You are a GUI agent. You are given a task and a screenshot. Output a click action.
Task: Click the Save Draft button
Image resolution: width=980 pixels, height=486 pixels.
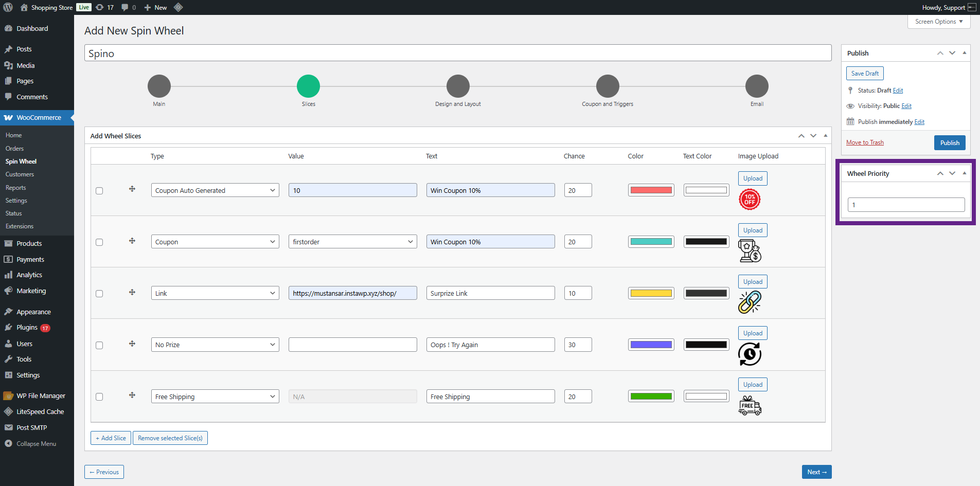click(x=865, y=74)
